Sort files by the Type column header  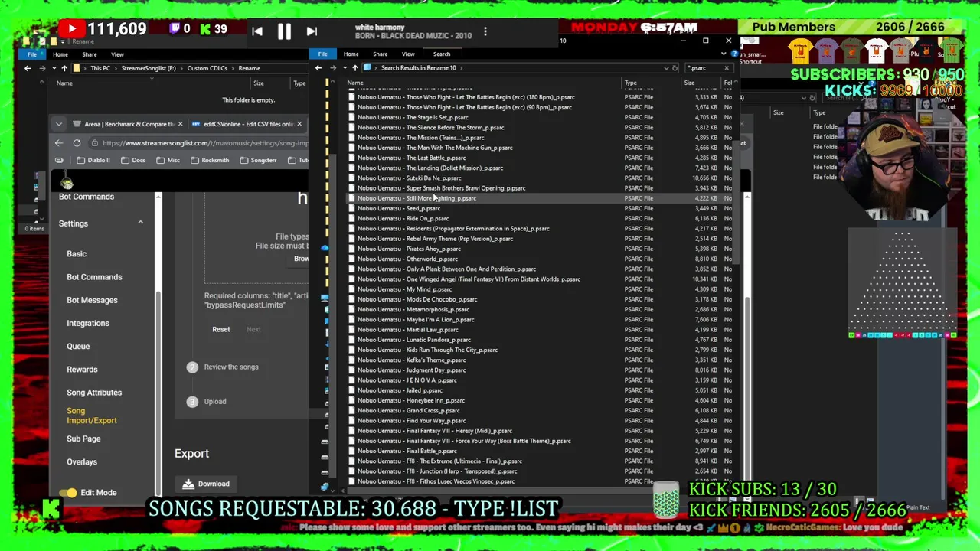click(630, 83)
